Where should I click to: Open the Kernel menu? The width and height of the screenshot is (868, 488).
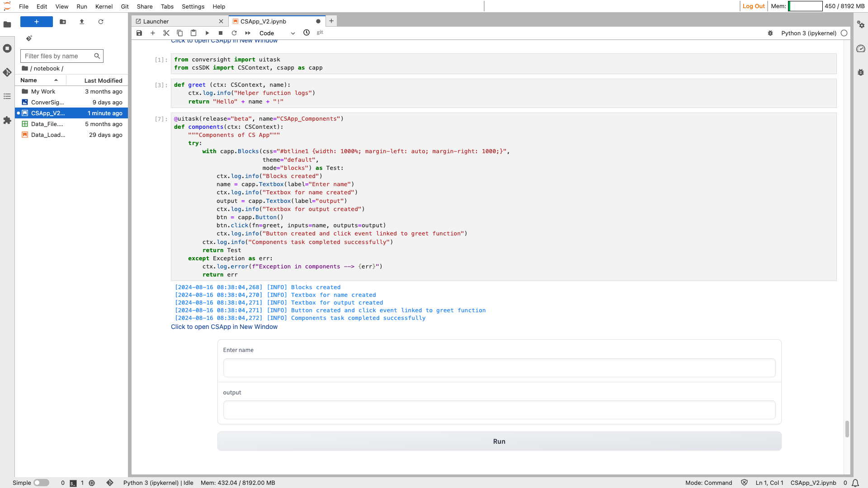pyautogui.click(x=104, y=6)
